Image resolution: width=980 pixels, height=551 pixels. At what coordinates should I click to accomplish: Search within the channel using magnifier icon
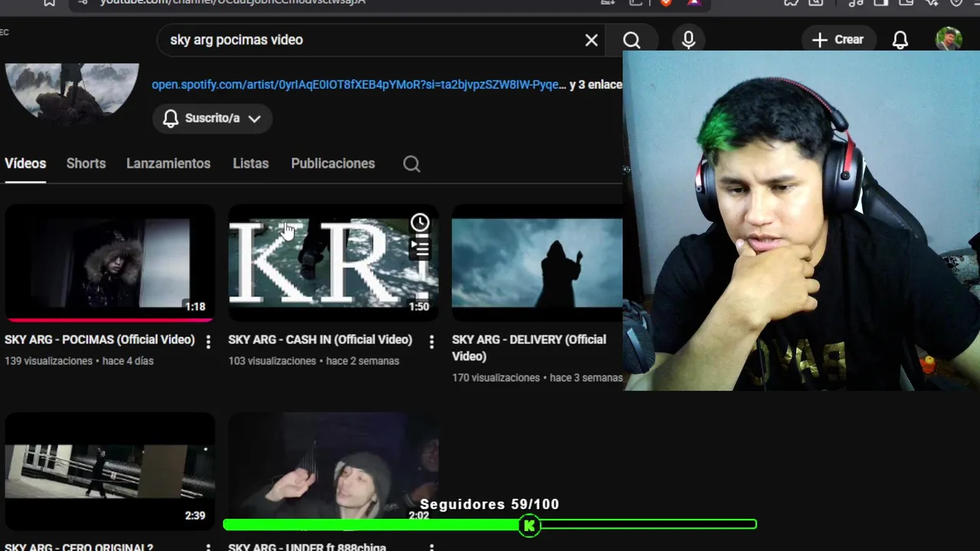411,164
